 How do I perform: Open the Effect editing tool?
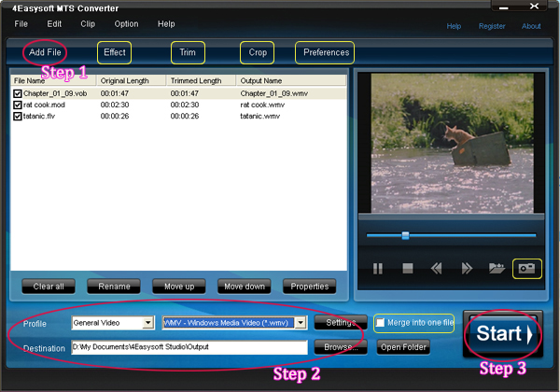pos(114,52)
